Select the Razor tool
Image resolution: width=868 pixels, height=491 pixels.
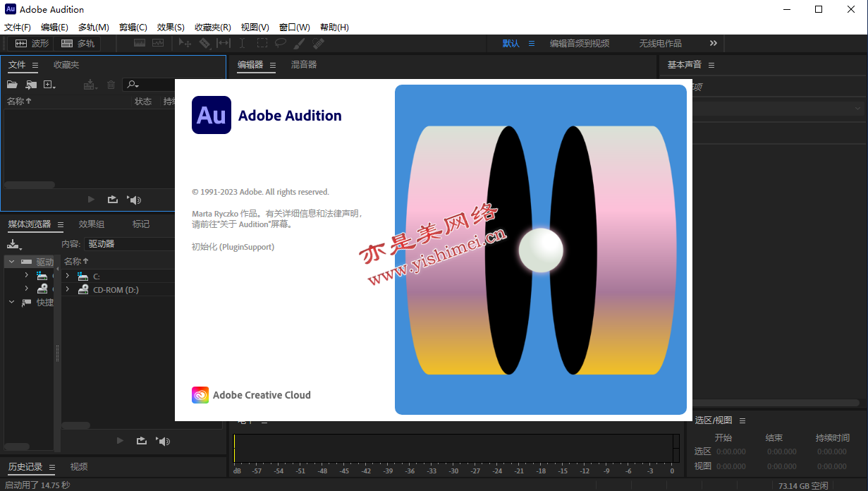pos(204,43)
